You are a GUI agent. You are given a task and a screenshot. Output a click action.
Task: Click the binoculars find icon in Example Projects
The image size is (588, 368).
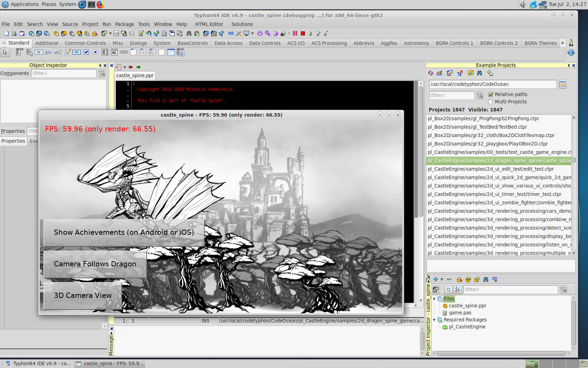coord(479,73)
